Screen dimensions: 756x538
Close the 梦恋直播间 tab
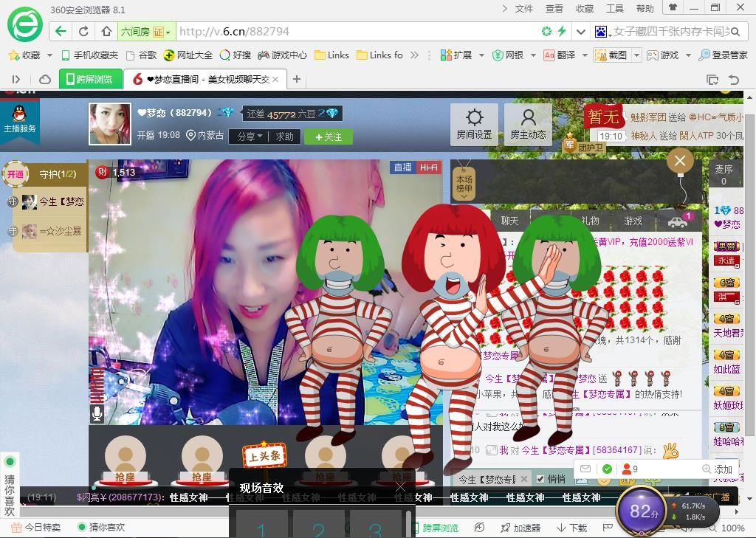(x=275, y=79)
